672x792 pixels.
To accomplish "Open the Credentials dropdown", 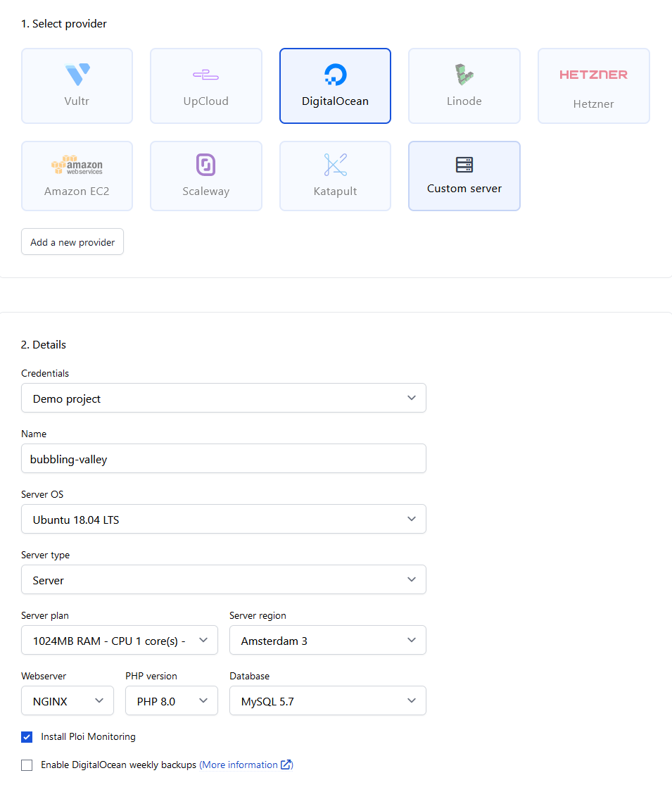I will point(223,398).
